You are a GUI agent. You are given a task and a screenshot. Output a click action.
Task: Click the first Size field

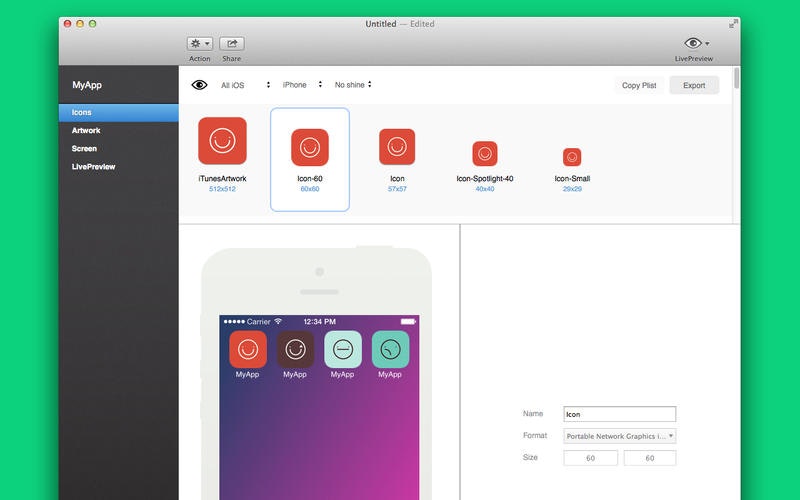[590, 458]
